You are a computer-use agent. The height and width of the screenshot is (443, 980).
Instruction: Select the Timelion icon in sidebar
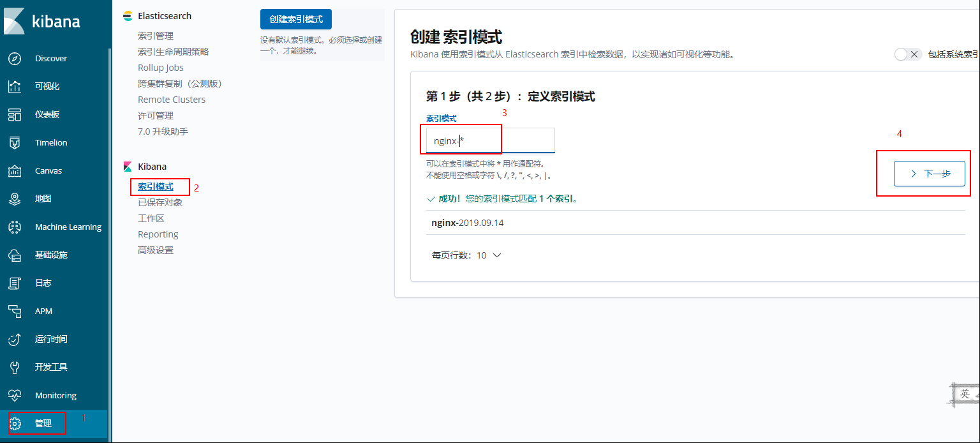15,142
